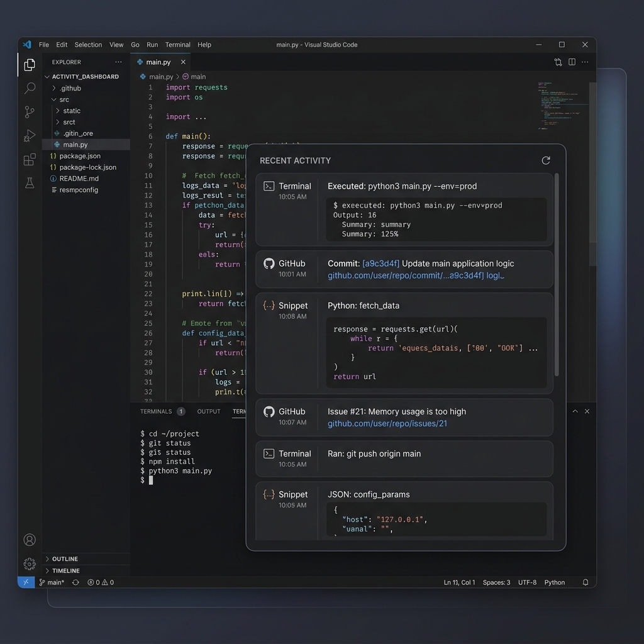Refresh the Recent Activity panel
Viewport: 644px width, 644px height.
click(x=545, y=160)
